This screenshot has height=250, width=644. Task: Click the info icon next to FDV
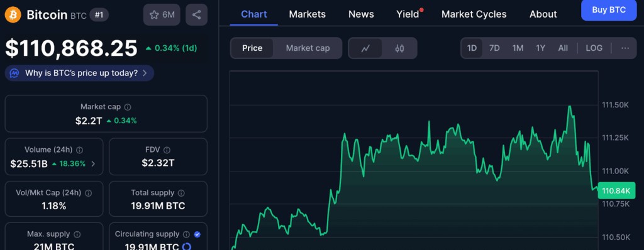point(167,150)
